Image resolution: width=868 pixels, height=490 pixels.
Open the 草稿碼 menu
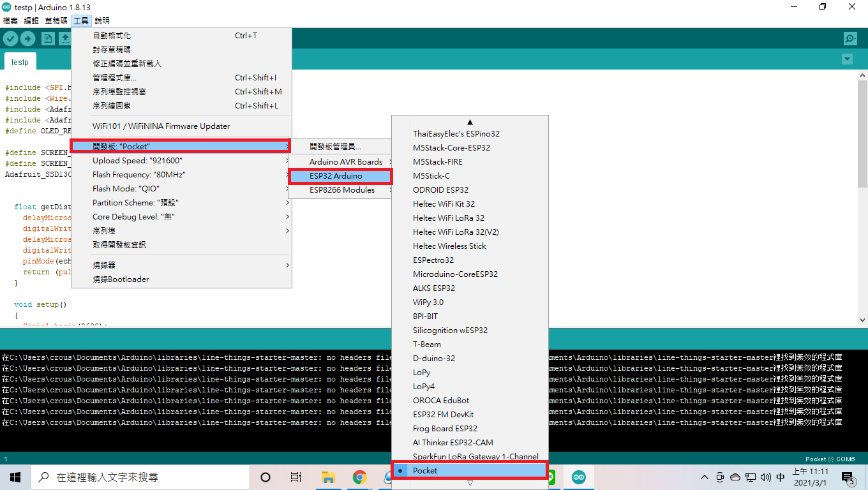click(56, 21)
